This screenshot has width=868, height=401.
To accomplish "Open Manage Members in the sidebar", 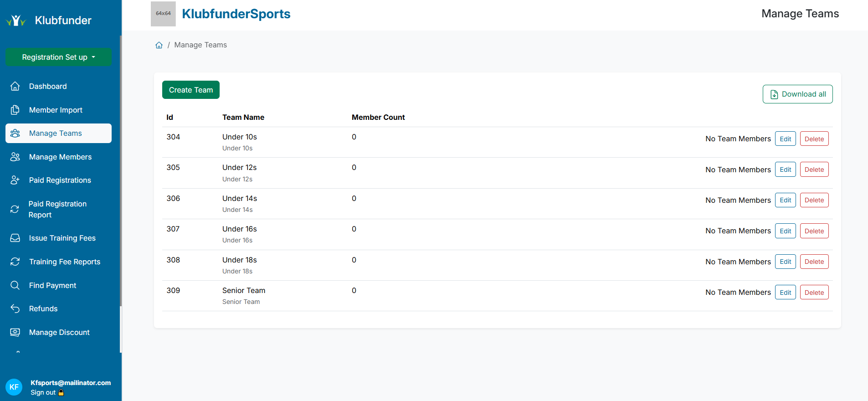I will pos(60,157).
